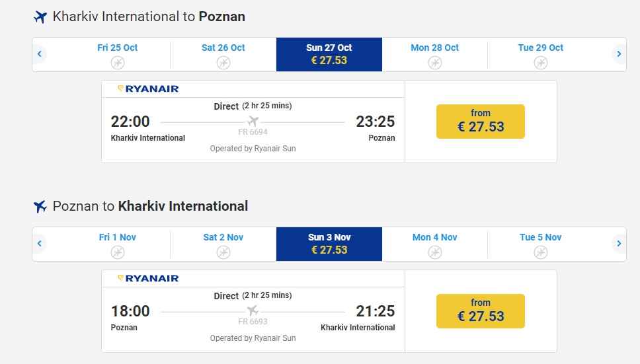Click the FR 6694 flight plane icon
This screenshot has width=640, height=364.
(x=253, y=122)
